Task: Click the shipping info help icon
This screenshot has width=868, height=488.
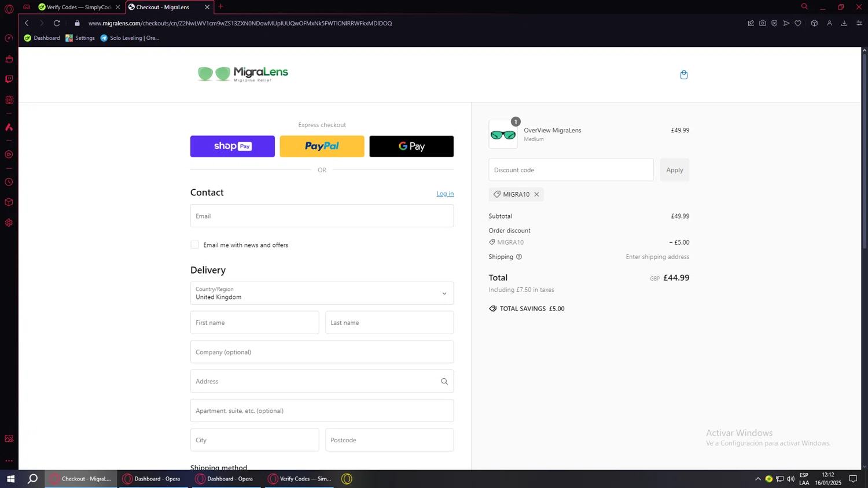Action: pos(519,257)
